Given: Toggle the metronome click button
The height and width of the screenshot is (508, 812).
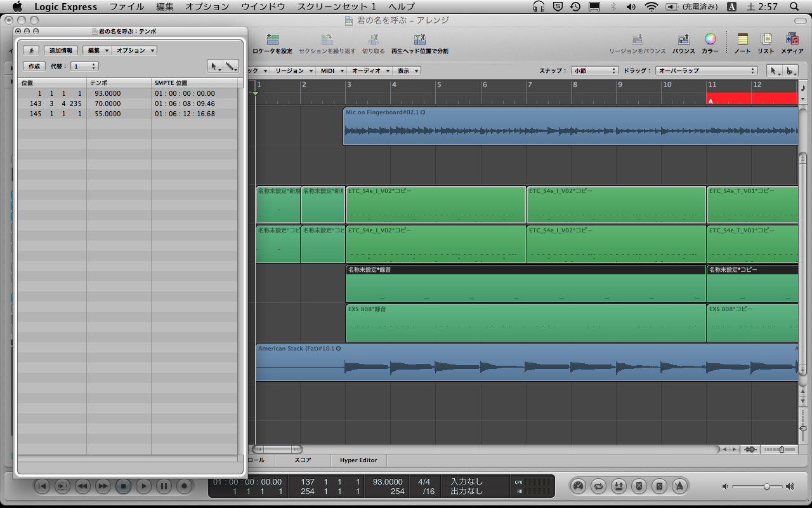Looking at the screenshot, I should [x=680, y=486].
